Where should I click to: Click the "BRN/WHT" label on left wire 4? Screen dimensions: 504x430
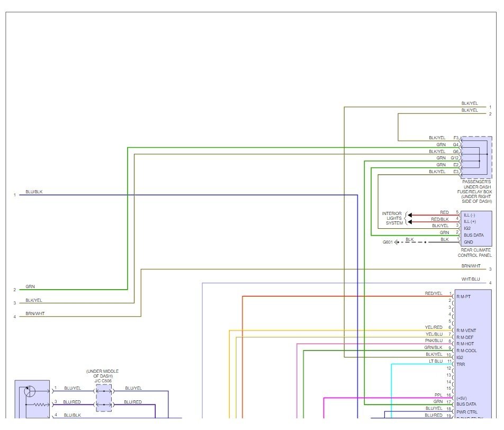(x=35, y=313)
